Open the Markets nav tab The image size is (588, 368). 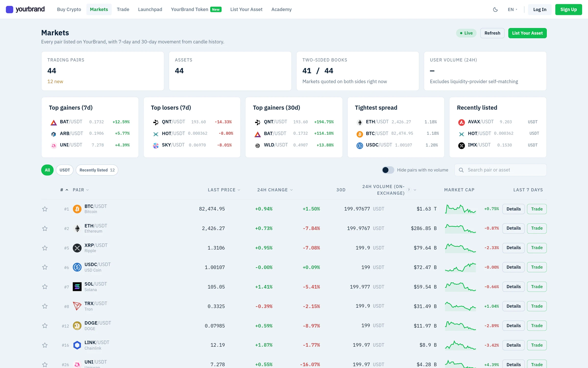(99, 10)
